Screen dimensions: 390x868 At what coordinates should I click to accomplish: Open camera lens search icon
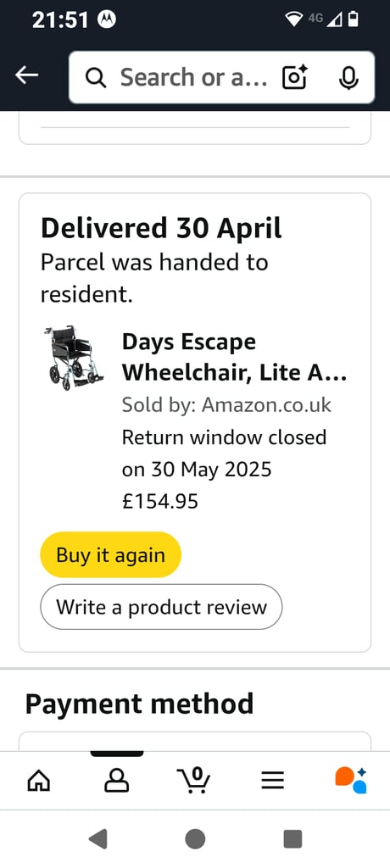[x=295, y=77]
